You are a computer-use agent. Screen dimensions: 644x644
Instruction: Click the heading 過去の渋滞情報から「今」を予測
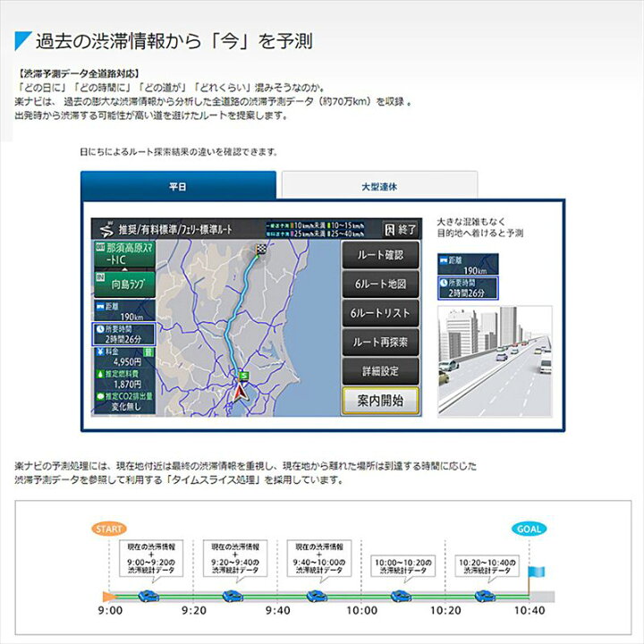coord(174,41)
